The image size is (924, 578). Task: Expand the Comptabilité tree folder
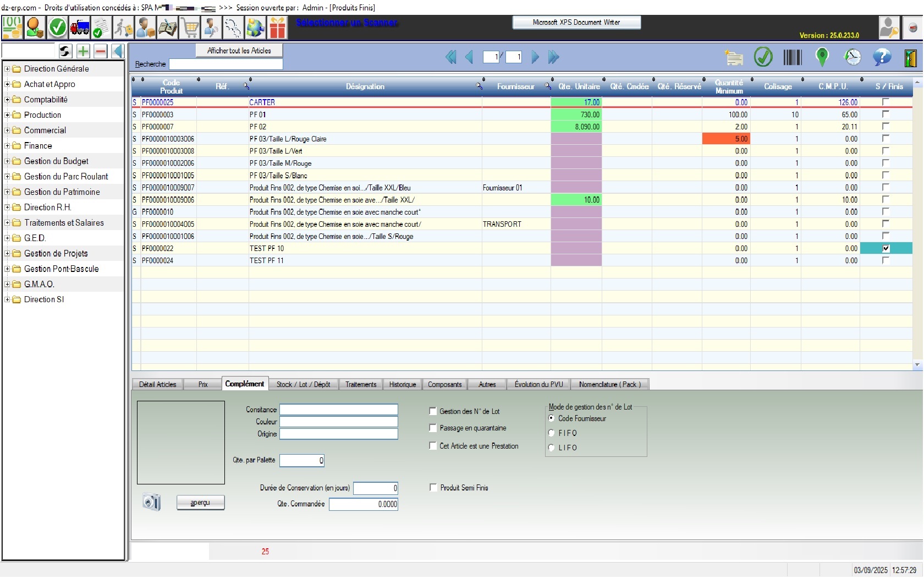7,100
